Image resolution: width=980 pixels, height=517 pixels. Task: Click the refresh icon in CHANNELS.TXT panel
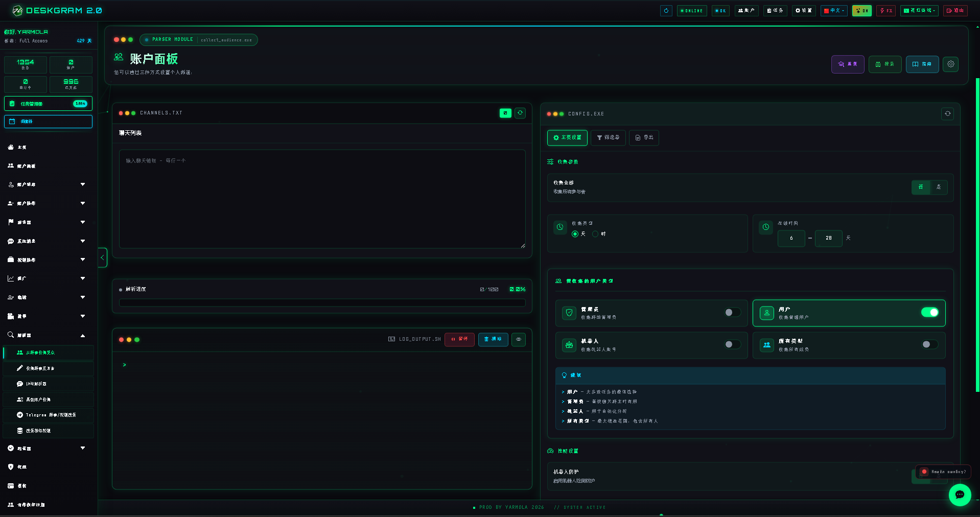pyautogui.click(x=520, y=113)
